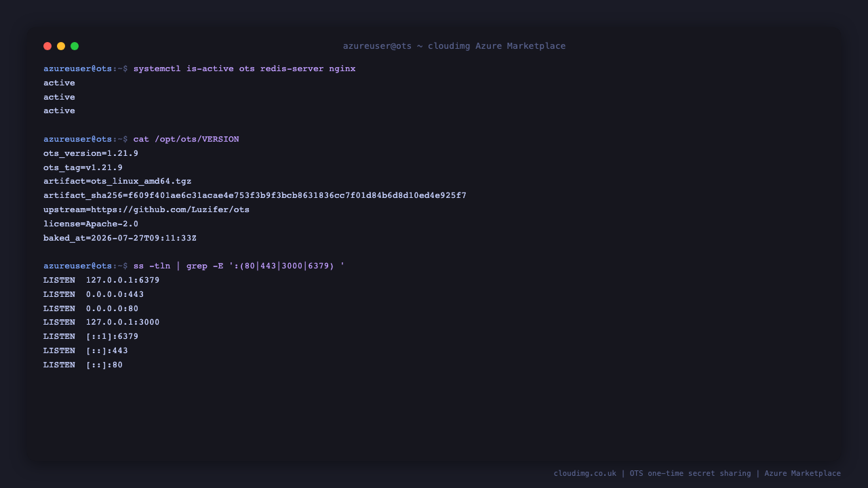Click the 'ss -tln | grep -E' command
Image resolution: width=868 pixels, height=488 pixels.
(239, 266)
